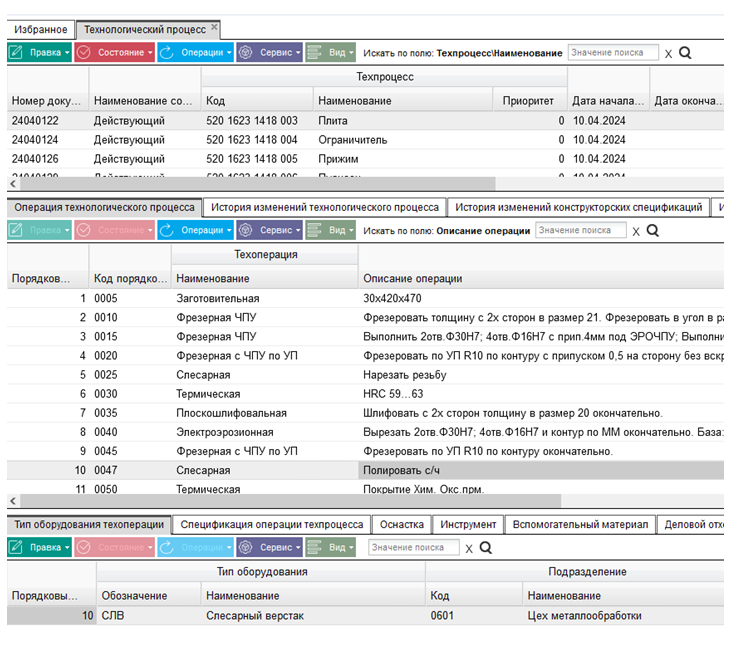Click the refresh Операции icon in the top toolbar
The width and height of the screenshot is (740, 646).
pos(166,52)
